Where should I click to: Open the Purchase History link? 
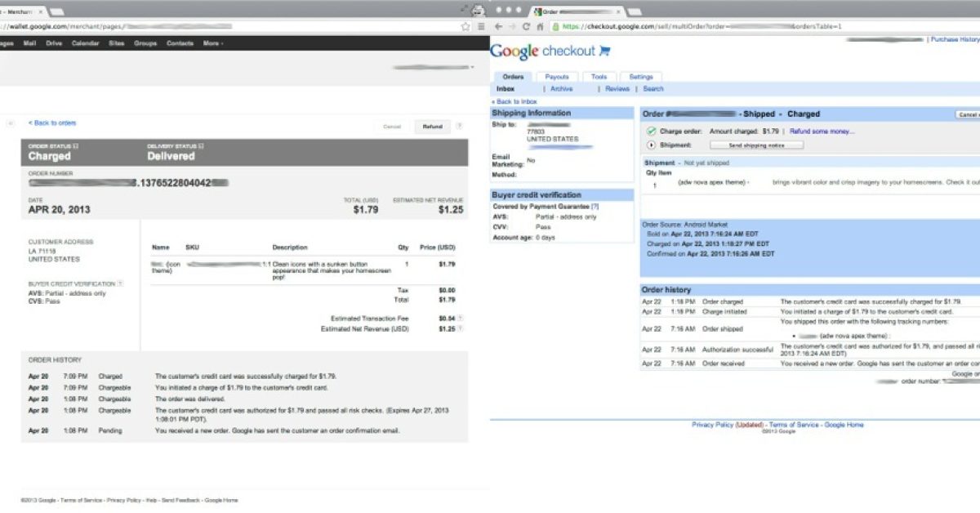pos(955,39)
